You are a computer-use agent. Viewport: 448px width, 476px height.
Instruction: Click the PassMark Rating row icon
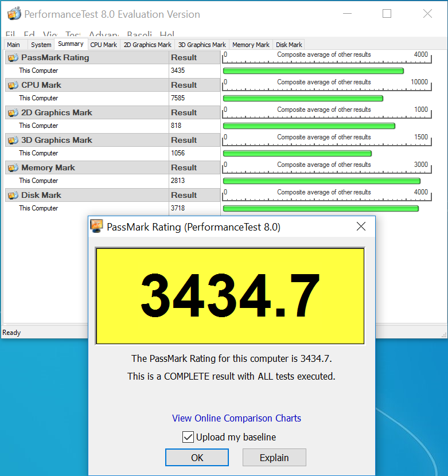[13, 58]
